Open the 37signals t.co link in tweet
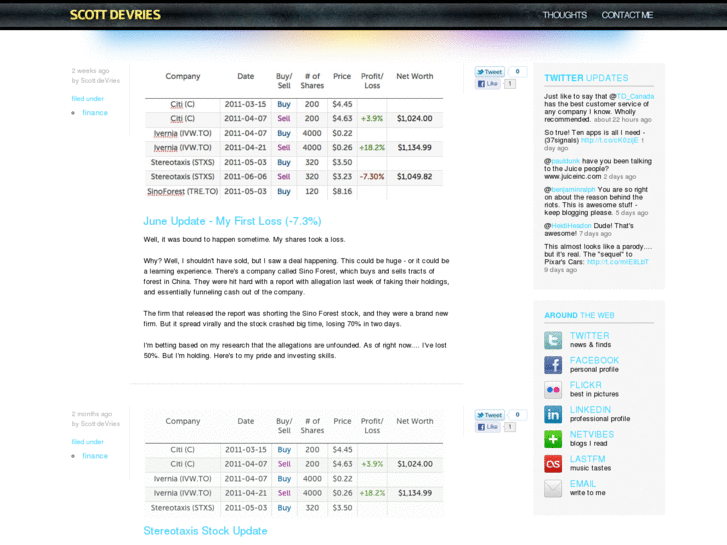 coord(610,140)
